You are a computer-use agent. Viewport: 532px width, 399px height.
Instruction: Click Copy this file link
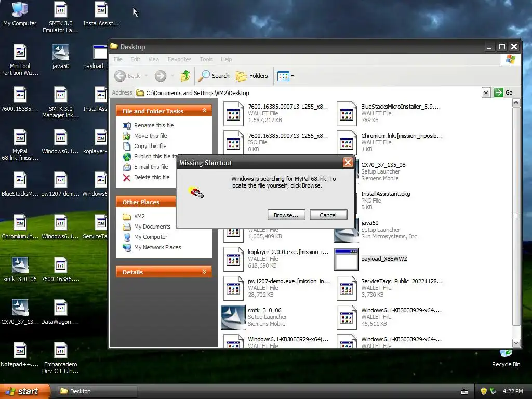coord(144,146)
